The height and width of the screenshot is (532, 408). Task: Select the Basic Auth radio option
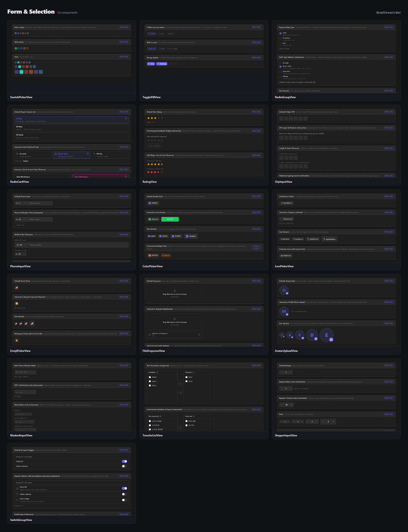point(281,72)
